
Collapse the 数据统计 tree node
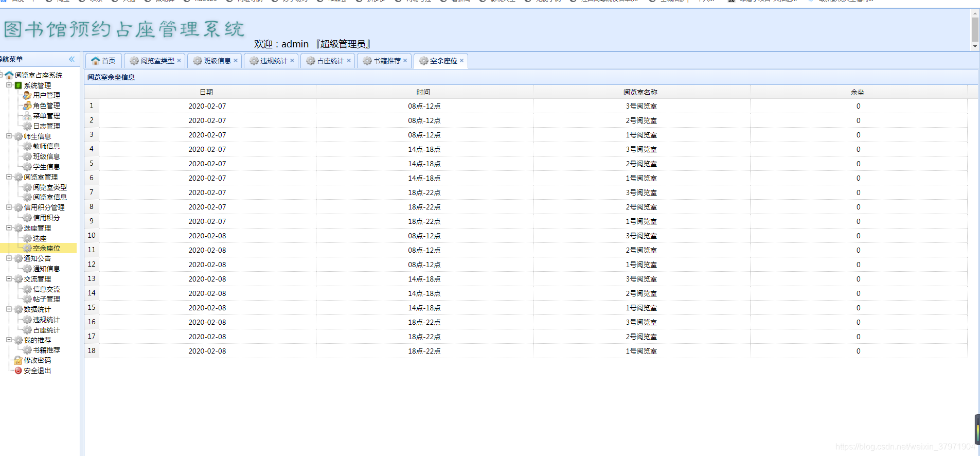tap(9, 309)
